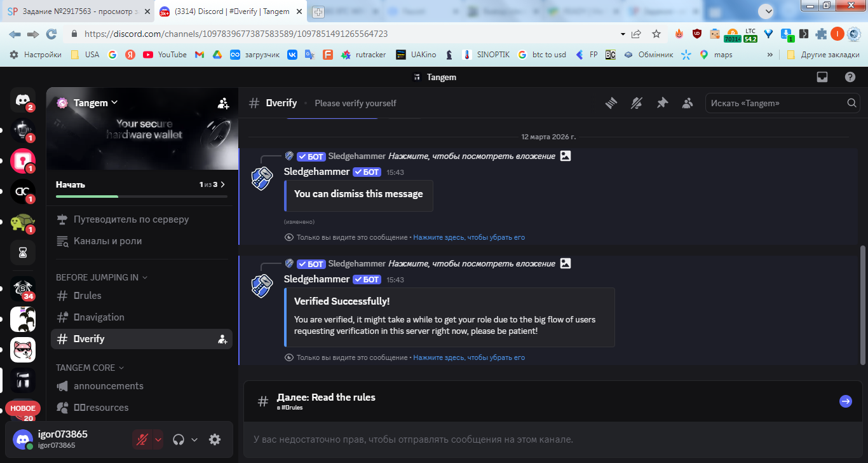Open the resources channel
This screenshot has width=868, height=463.
click(142, 408)
